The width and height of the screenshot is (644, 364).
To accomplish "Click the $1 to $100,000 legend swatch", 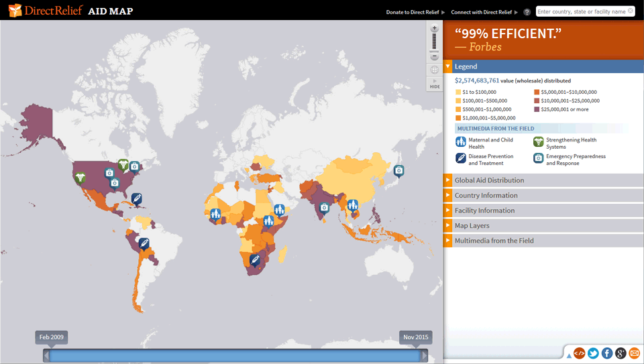I will 458,92.
